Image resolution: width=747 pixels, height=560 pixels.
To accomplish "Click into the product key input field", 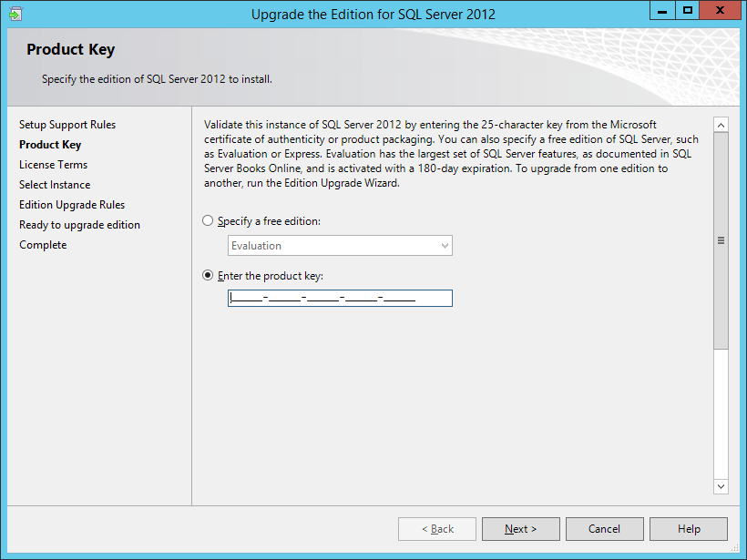I will click(x=340, y=299).
